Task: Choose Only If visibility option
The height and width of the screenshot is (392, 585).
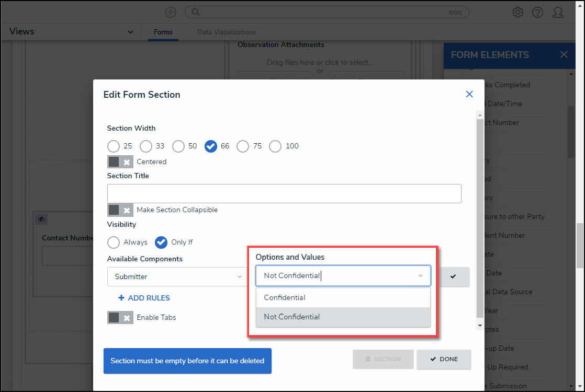Action: (x=161, y=242)
